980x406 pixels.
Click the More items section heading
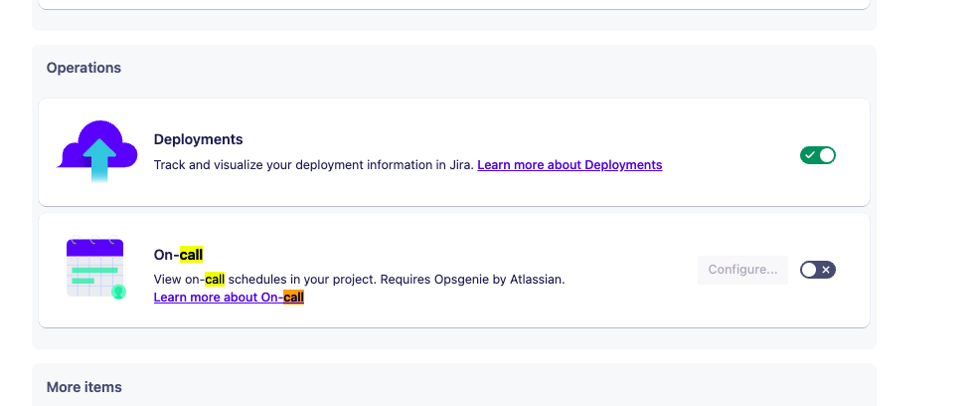pyautogui.click(x=83, y=387)
